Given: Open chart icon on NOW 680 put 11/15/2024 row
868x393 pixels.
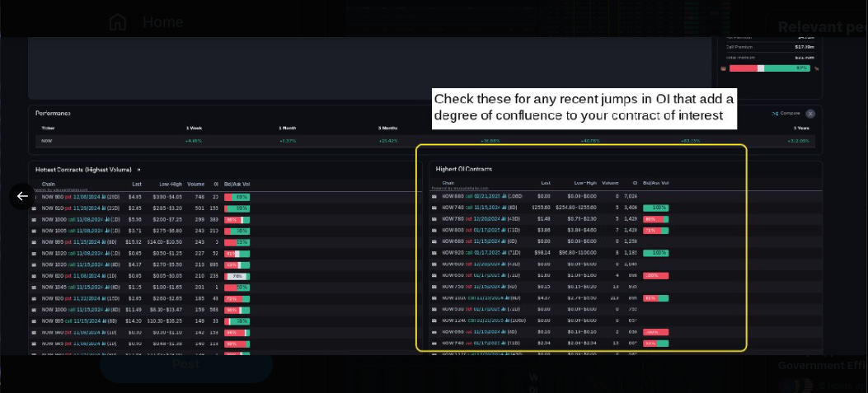Looking at the screenshot, I should pyautogui.click(x=503, y=241).
